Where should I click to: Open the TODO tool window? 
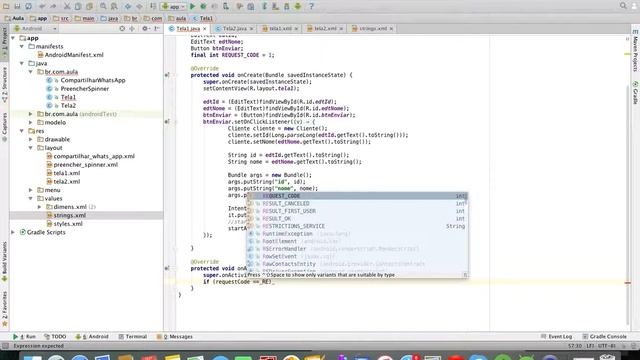(55, 337)
